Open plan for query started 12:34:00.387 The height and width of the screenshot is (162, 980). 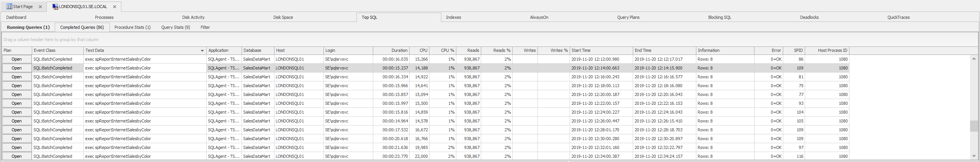click(16, 156)
